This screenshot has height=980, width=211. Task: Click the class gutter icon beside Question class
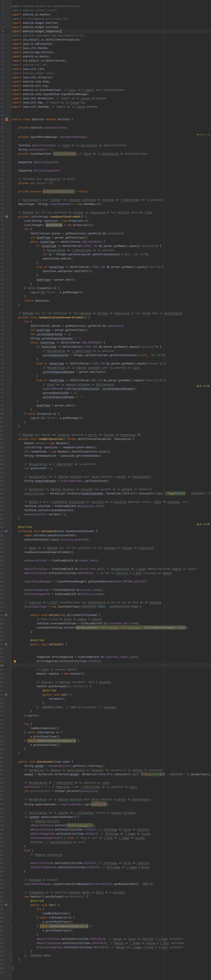pyautogui.click(x=6, y=119)
